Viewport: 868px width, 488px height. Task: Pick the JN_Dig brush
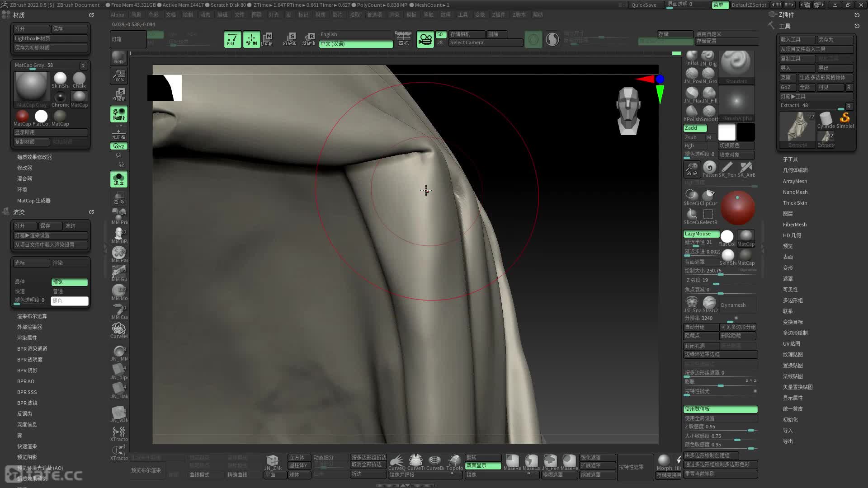[708, 58]
